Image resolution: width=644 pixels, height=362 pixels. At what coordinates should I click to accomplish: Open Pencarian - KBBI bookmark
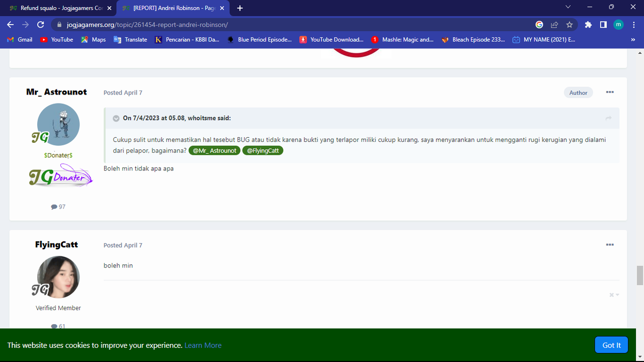pyautogui.click(x=187, y=39)
